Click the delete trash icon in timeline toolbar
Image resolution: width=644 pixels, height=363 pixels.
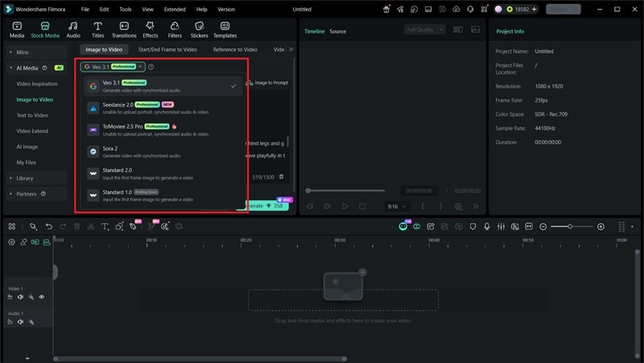pos(76,226)
